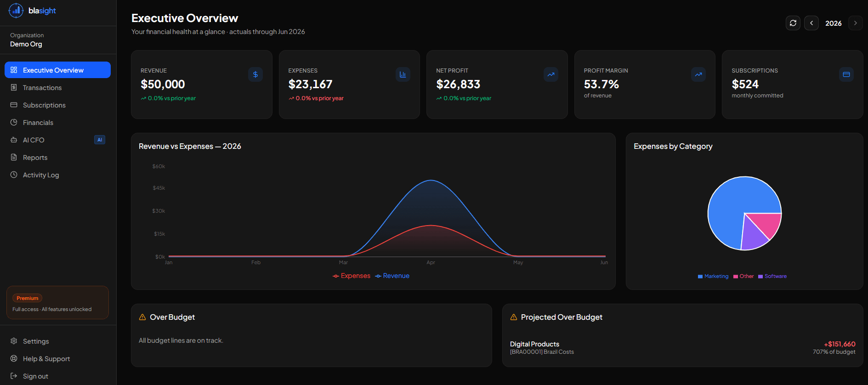Open Executive Overview in sidebar

[57, 70]
